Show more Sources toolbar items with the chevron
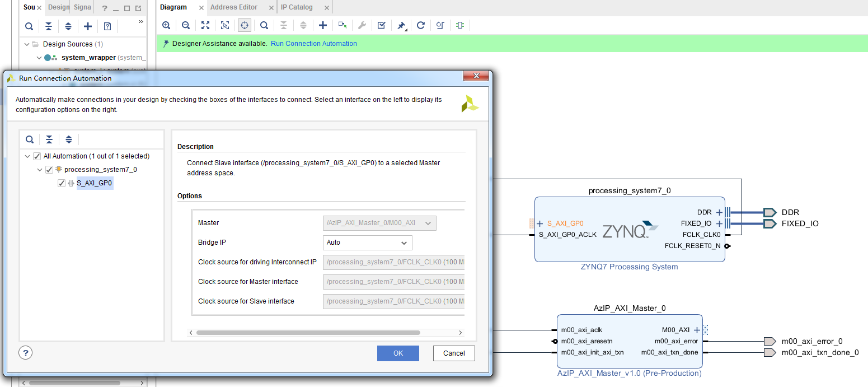Screen dimensions: 868x387 140,22
